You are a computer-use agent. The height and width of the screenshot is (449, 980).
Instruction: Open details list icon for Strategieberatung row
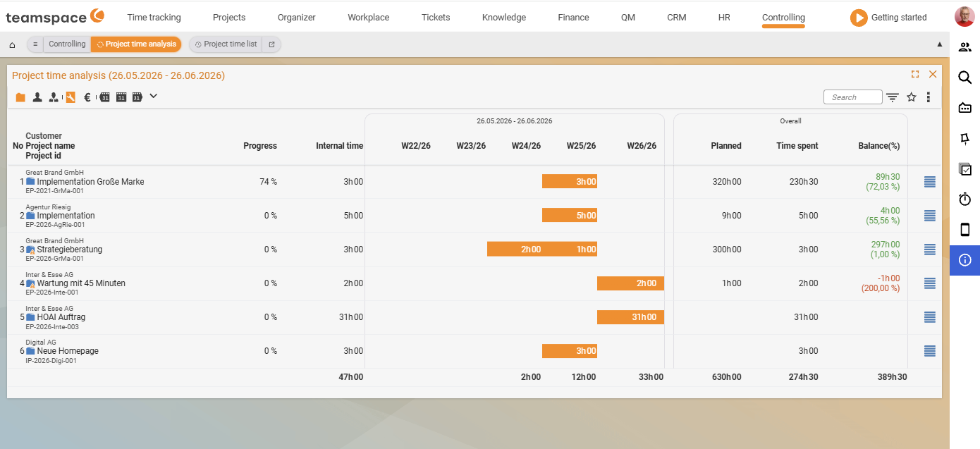click(x=930, y=250)
